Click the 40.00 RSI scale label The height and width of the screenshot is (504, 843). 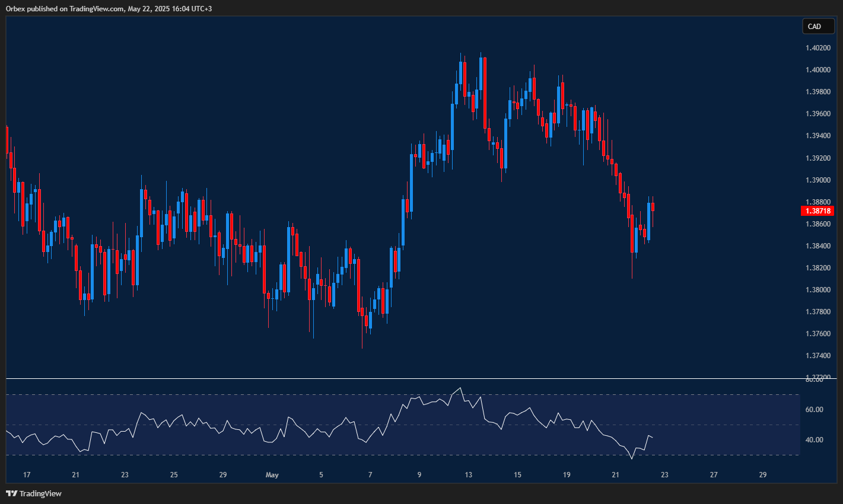coord(814,440)
